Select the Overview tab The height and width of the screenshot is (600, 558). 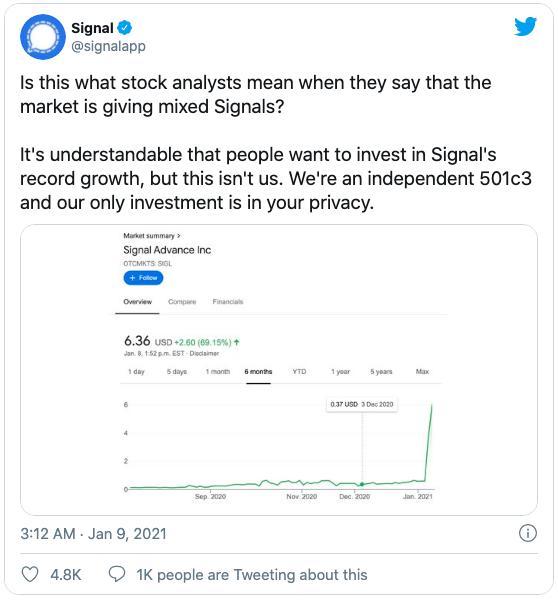click(x=137, y=302)
